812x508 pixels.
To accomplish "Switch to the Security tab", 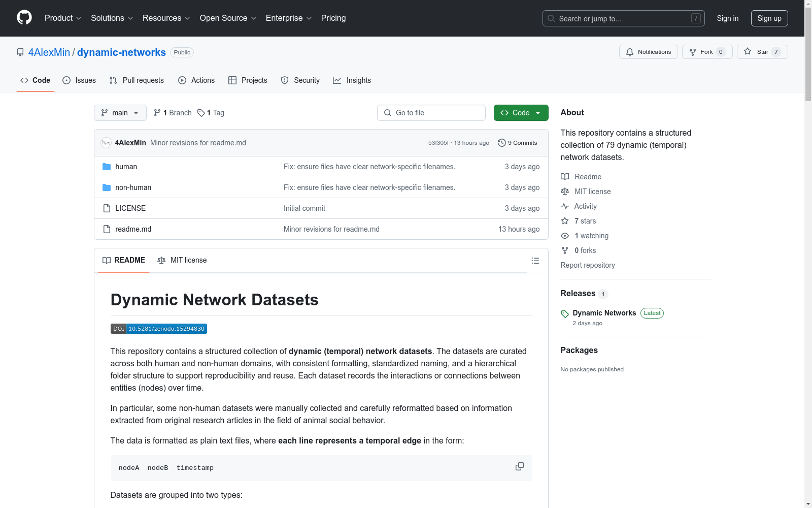I will coord(300,80).
